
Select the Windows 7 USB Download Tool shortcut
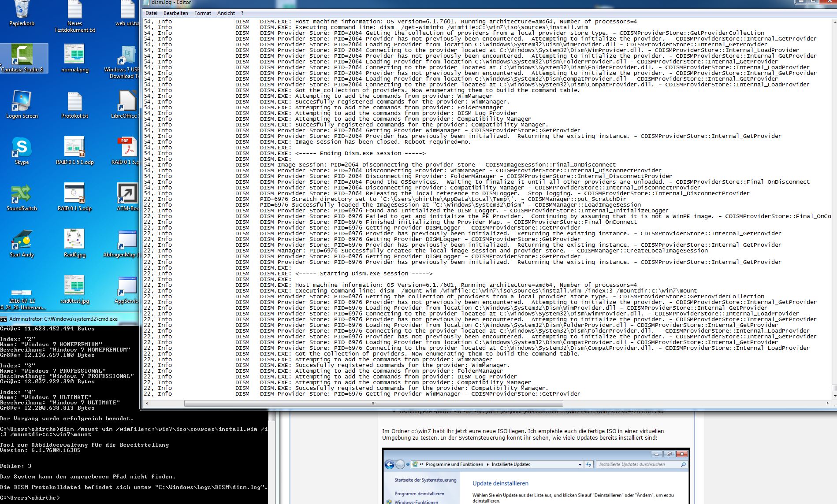coord(122,62)
